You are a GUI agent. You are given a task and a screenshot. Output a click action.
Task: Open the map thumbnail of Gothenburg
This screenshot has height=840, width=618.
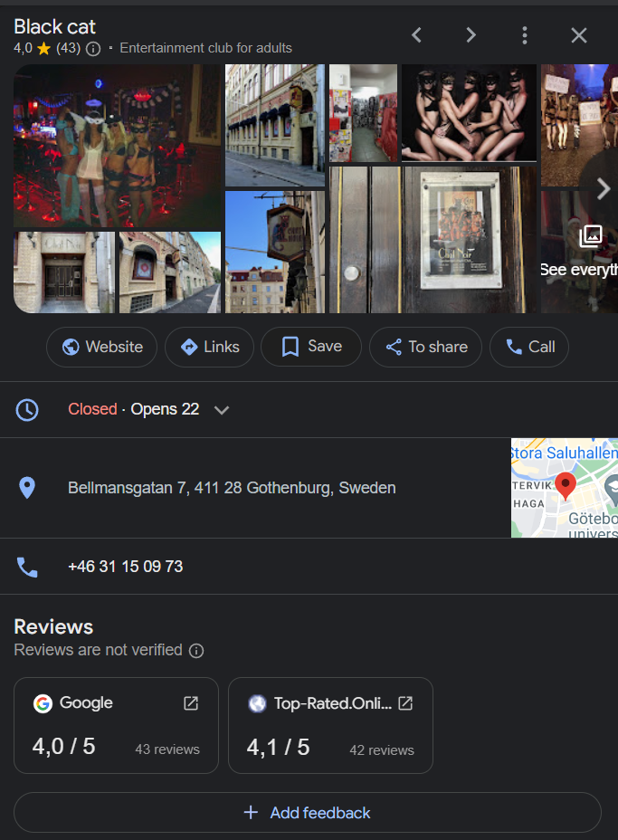565,488
